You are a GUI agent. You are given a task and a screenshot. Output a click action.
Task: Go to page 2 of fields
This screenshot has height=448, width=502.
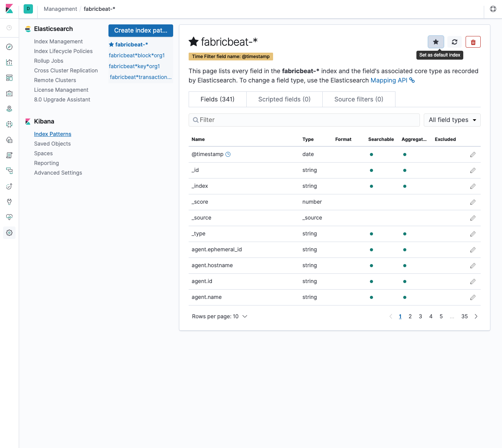point(410,316)
